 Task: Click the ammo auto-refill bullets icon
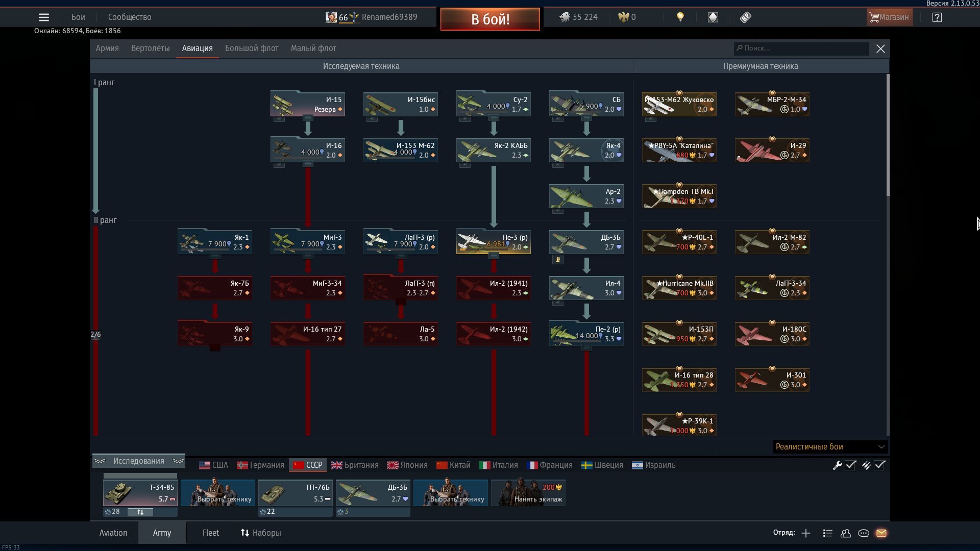coord(866,465)
